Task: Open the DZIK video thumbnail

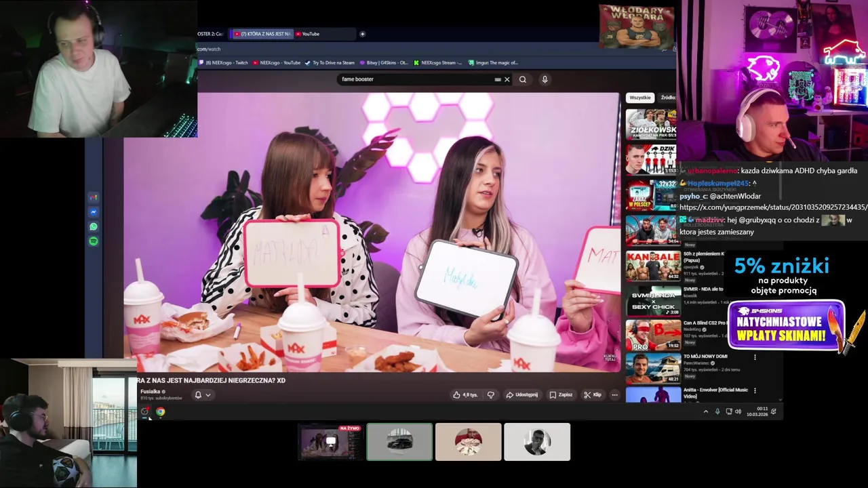Action: (651, 159)
